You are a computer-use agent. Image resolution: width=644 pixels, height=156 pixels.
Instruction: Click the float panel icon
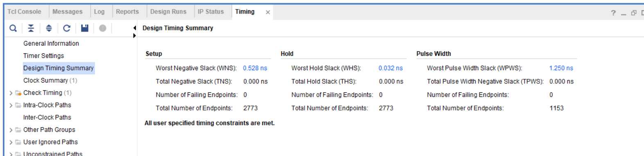coord(634,13)
